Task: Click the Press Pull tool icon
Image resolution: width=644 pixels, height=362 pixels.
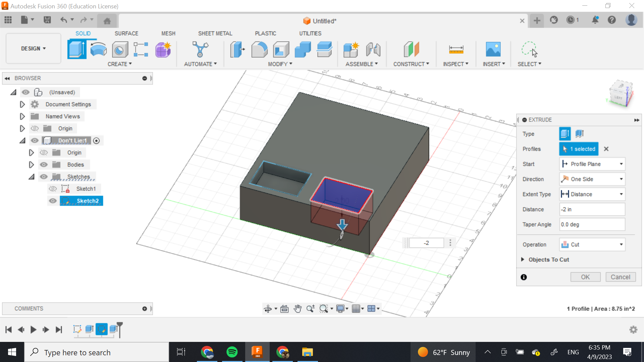Action: (237, 49)
